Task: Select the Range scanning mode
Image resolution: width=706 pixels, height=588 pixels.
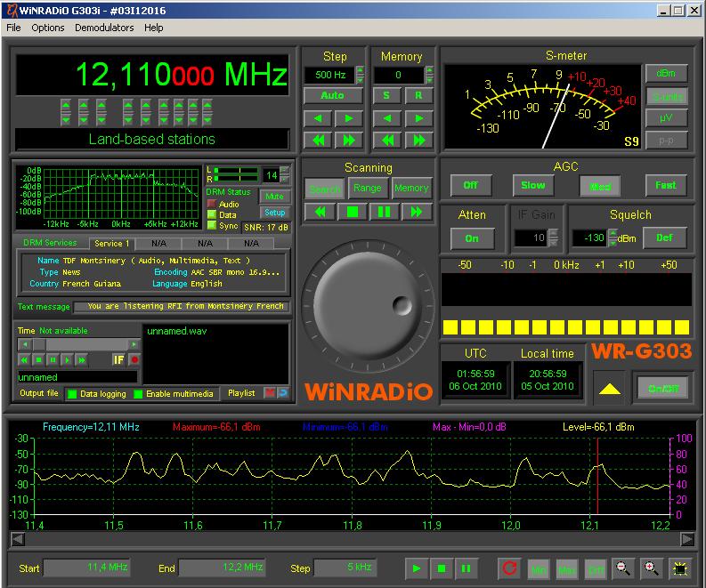Action: (368, 188)
